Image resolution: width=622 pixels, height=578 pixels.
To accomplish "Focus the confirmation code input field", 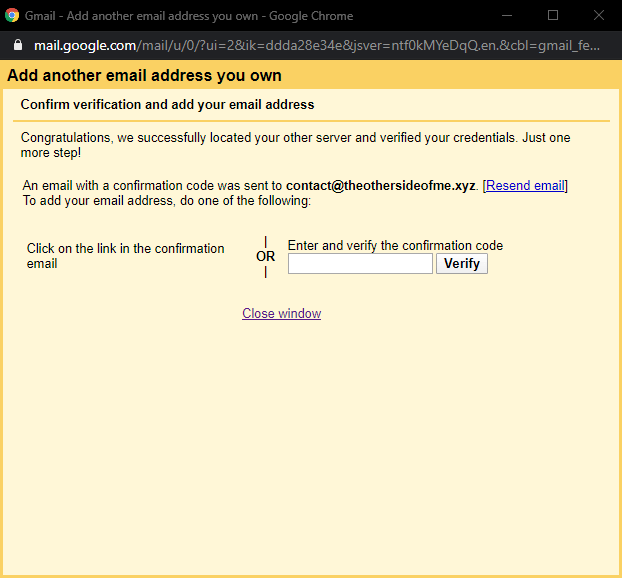I will click(x=360, y=263).
